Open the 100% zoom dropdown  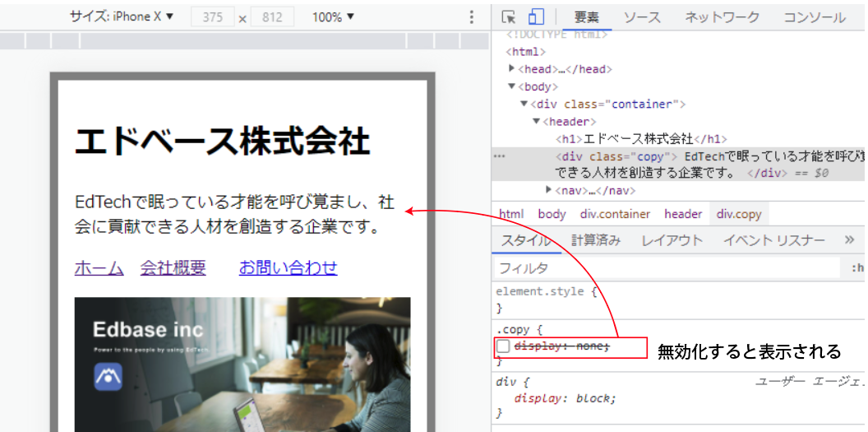click(x=333, y=17)
